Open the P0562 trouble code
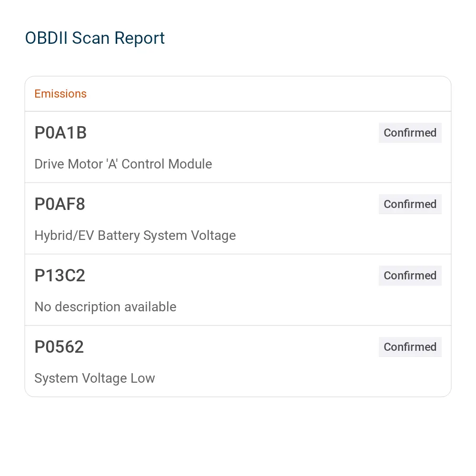Viewport: 476px width, 476px height. coord(59,347)
